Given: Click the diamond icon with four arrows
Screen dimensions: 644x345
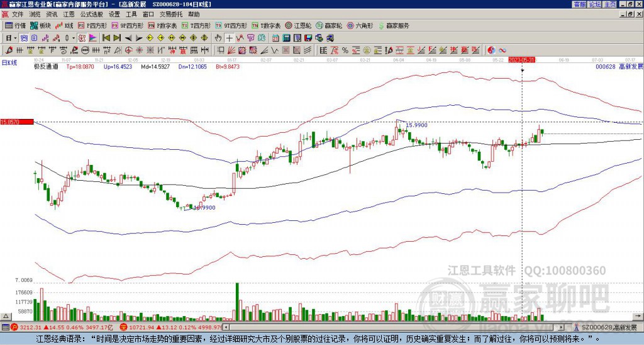Looking at the screenshot, I should click(x=204, y=38).
